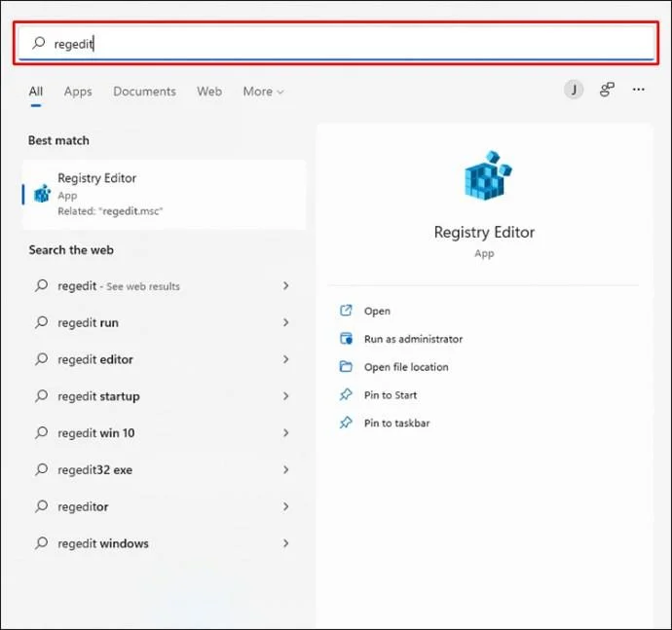
Task: Click the large Registry Editor icon in preview
Action: (488, 175)
